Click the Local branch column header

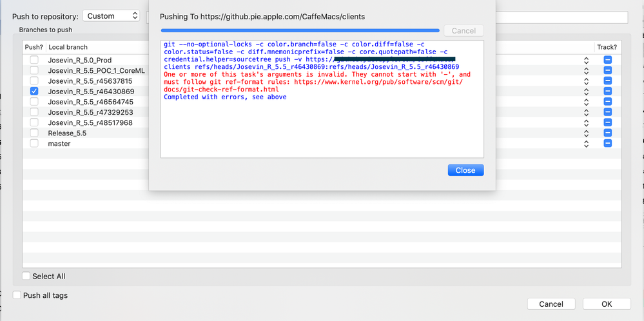[68, 47]
